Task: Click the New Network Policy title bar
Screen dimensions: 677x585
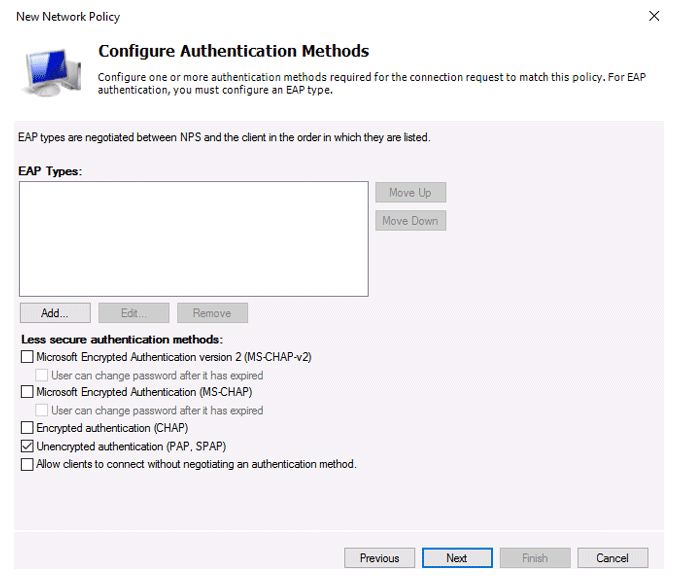Action: click(x=328, y=16)
